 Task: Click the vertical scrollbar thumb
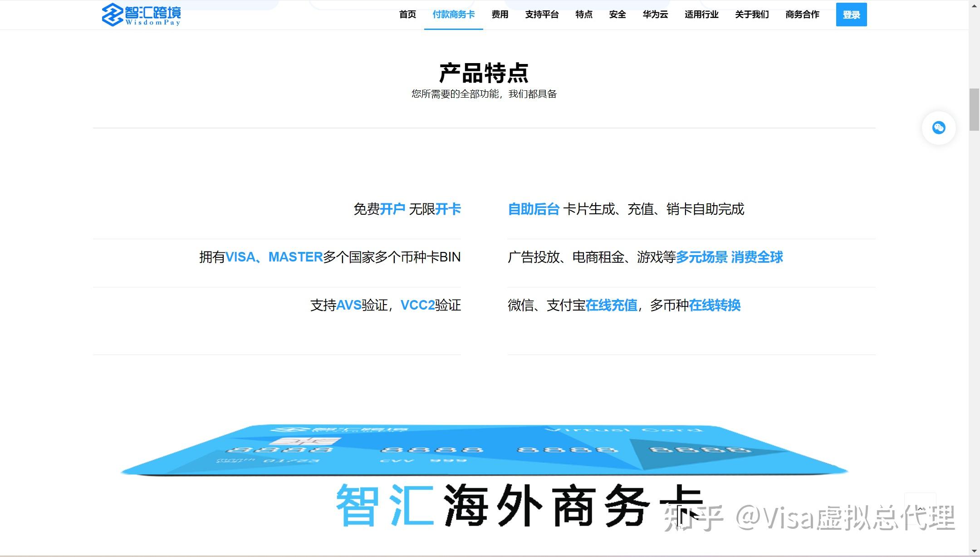[974, 109]
